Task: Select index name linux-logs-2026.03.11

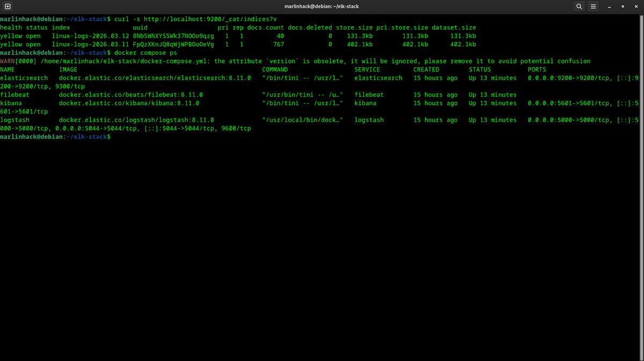Action: 90,45
